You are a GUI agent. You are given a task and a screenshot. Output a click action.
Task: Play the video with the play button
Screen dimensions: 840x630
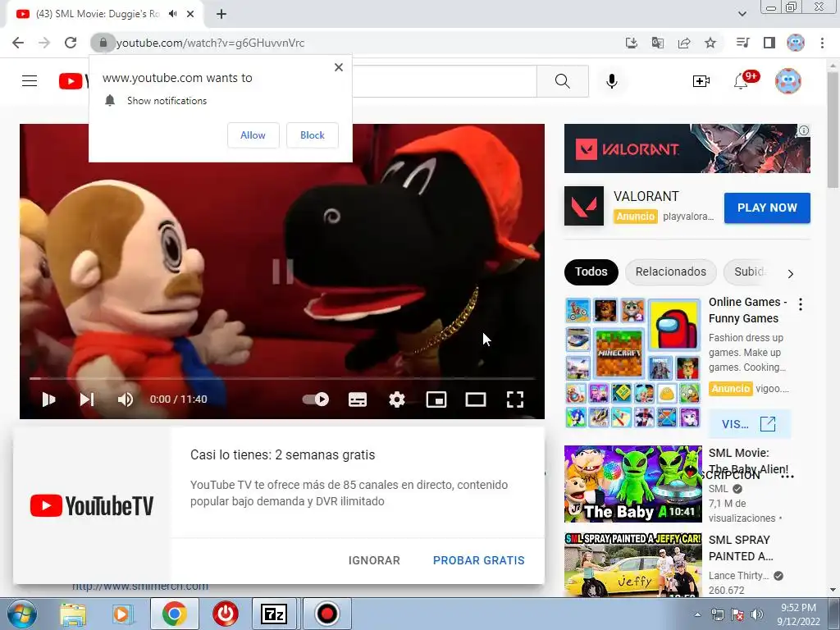click(48, 399)
